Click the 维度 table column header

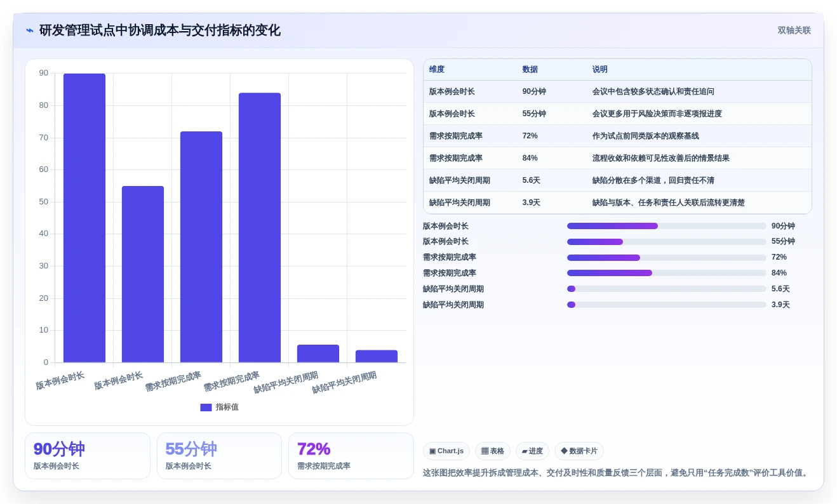[437, 69]
